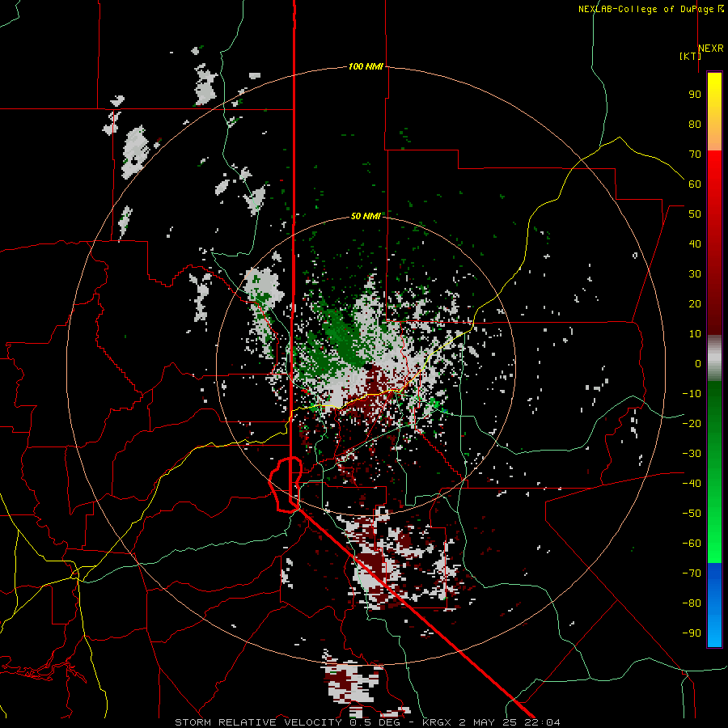Click the 30 value on the velocity scale
Image resolution: width=728 pixels, height=728 pixels.
coord(695,274)
